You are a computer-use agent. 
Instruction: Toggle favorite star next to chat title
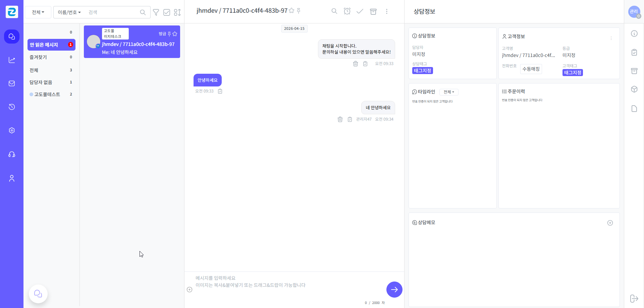click(291, 11)
